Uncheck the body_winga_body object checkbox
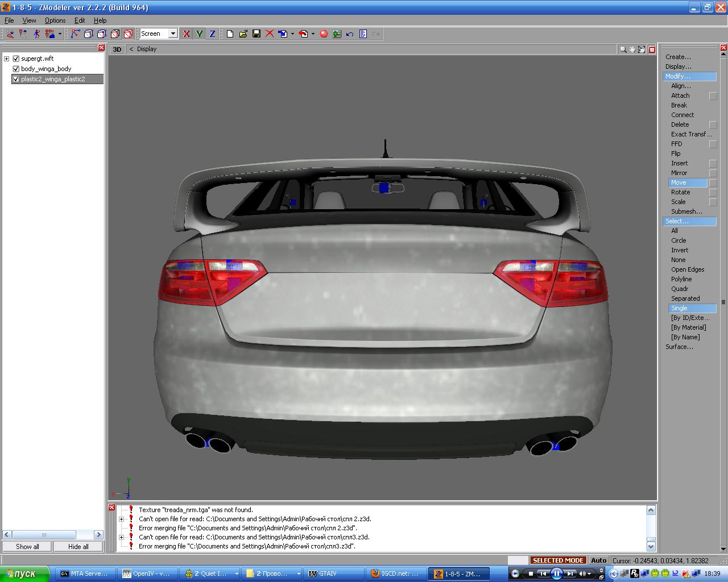 pyautogui.click(x=16, y=69)
